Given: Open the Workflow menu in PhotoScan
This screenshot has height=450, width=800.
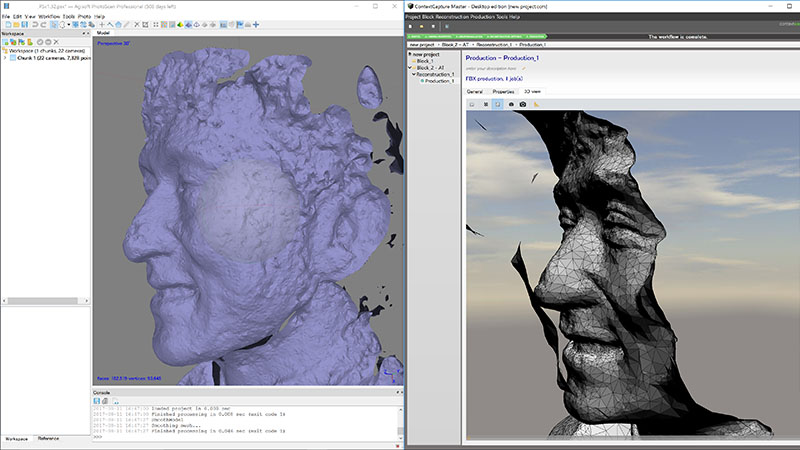Looking at the screenshot, I should (49, 17).
